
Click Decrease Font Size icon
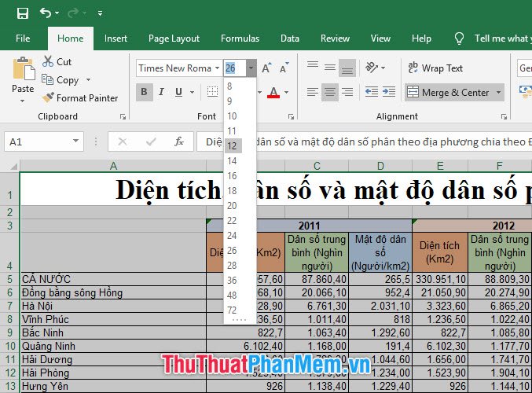click(284, 68)
